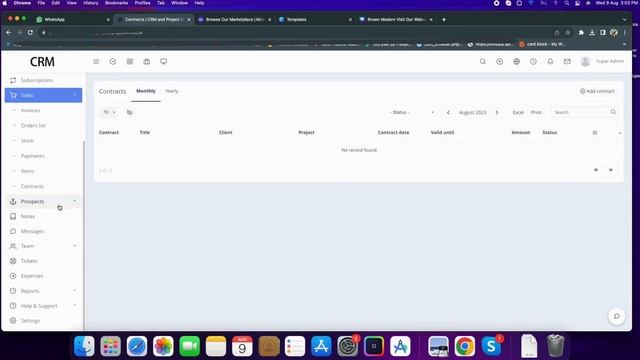Image resolution: width=640 pixels, height=360 pixels.
Task: Export contracts to Excel
Action: coord(518,112)
